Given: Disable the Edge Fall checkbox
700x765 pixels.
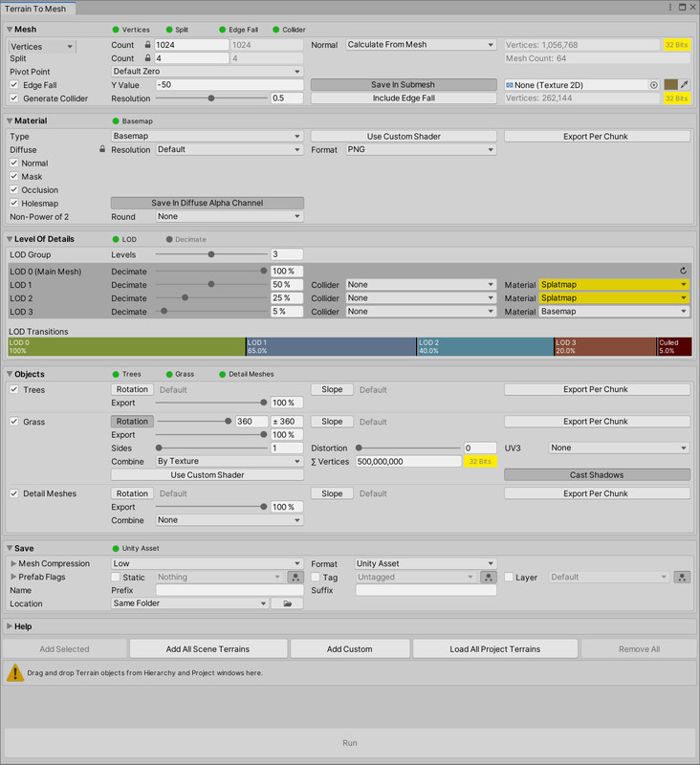Looking at the screenshot, I should (14, 85).
